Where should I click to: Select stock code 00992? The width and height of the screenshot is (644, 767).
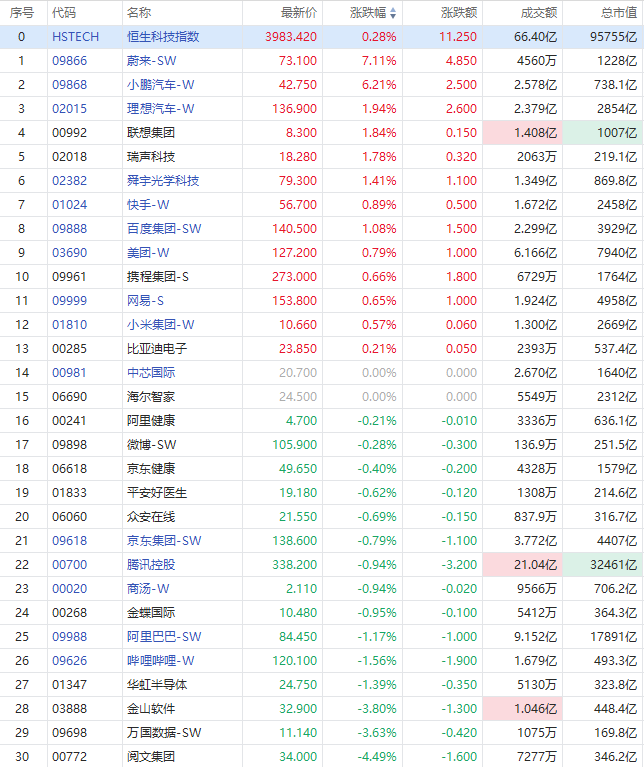(x=69, y=133)
